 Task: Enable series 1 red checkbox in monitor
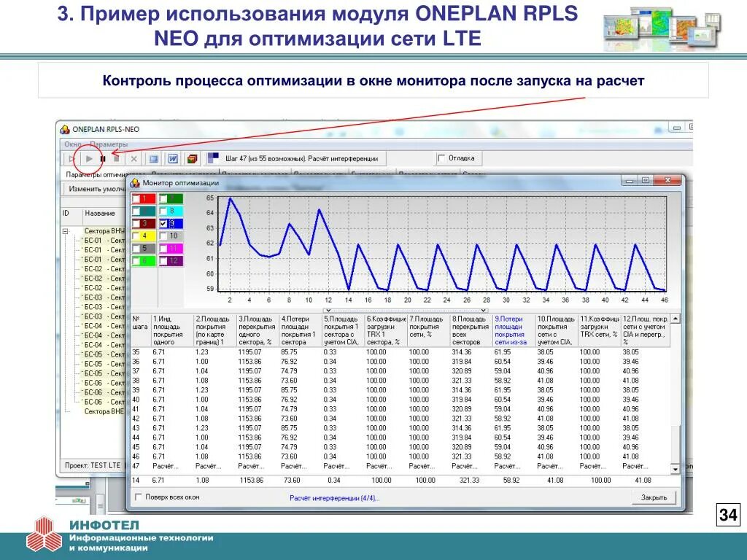point(136,198)
